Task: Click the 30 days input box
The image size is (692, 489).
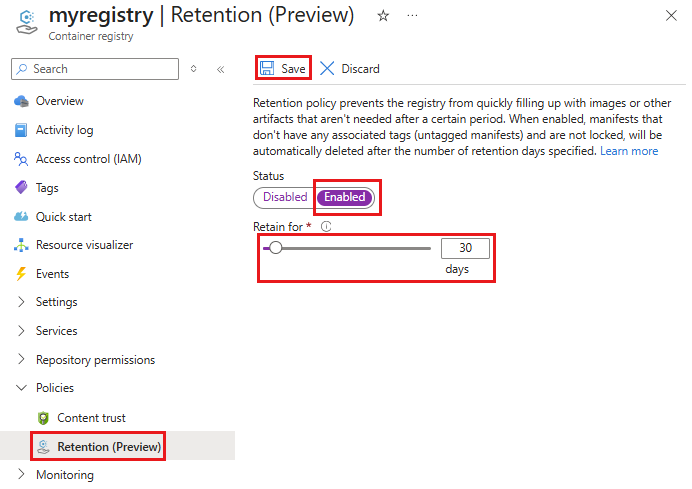Action: coord(465,248)
